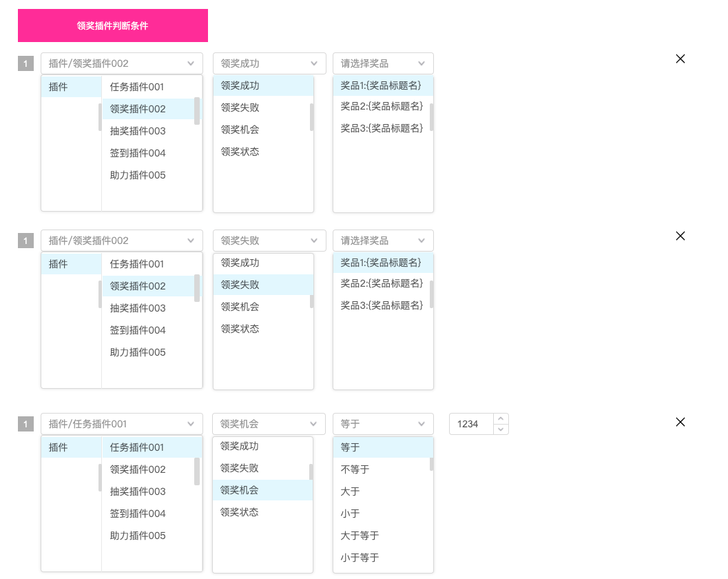
Task: Open the 领奖成功 dropdown selector
Action: 269,63
